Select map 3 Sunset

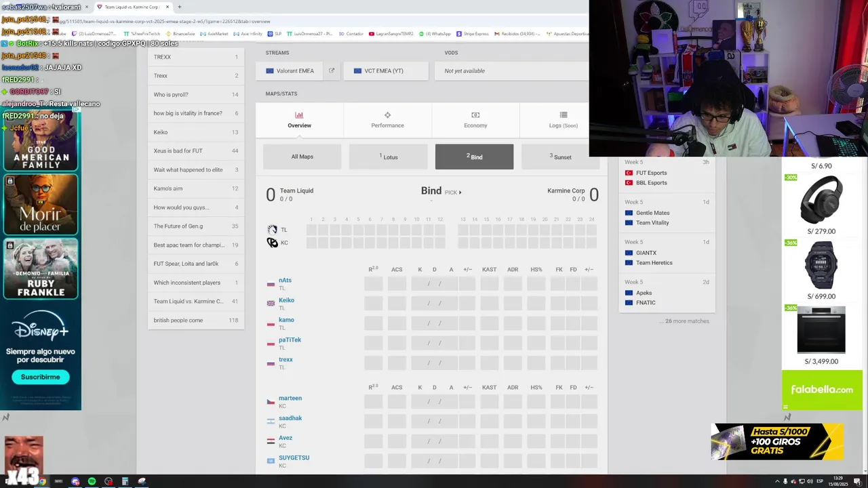pyautogui.click(x=560, y=157)
